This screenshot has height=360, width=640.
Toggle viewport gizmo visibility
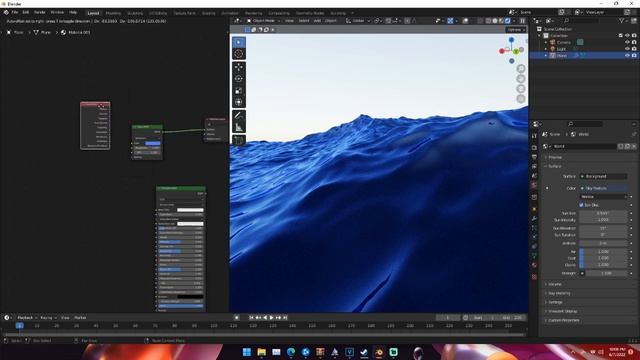click(450, 21)
